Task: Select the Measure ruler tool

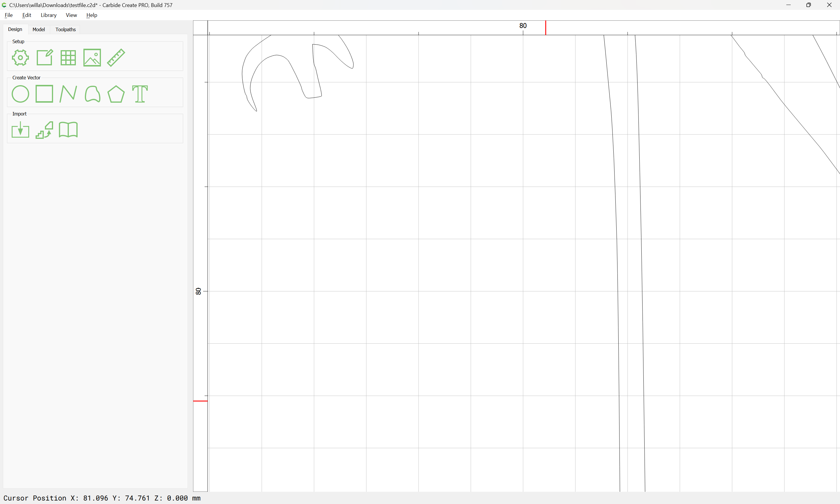Action: pos(116,57)
